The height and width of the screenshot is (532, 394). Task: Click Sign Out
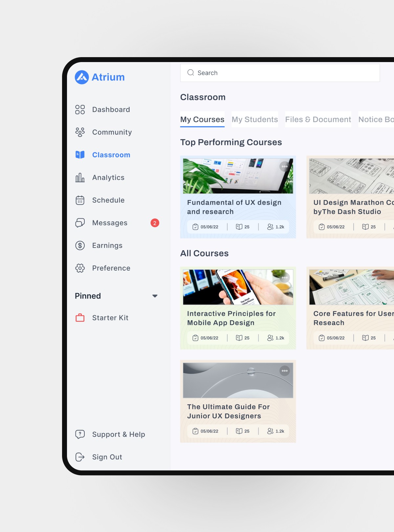107,457
